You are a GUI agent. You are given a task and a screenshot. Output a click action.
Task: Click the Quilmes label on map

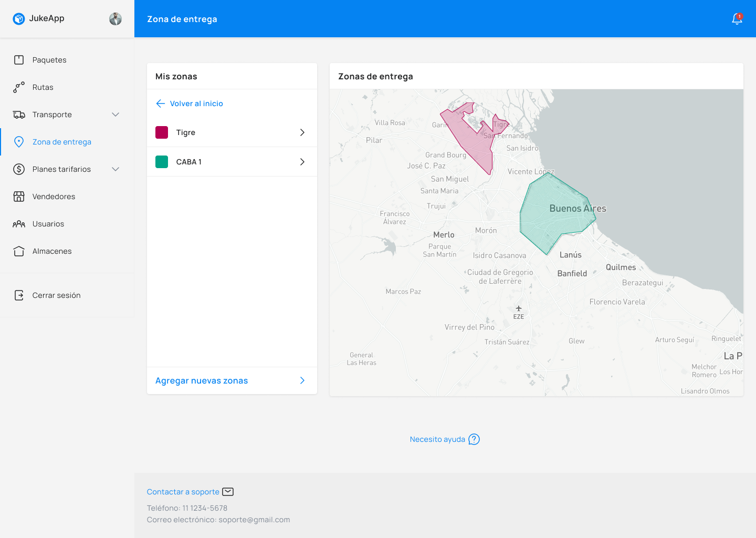pyautogui.click(x=621, y=267)
